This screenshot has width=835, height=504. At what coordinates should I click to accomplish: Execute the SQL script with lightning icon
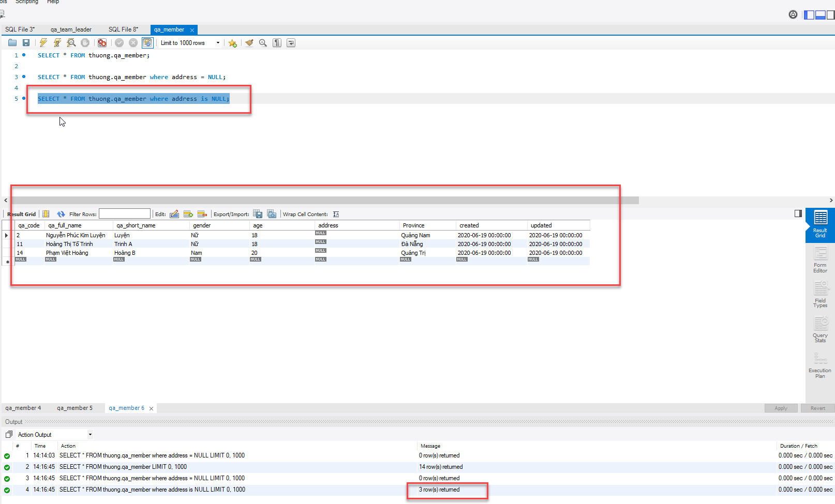(x=43, y=43)
